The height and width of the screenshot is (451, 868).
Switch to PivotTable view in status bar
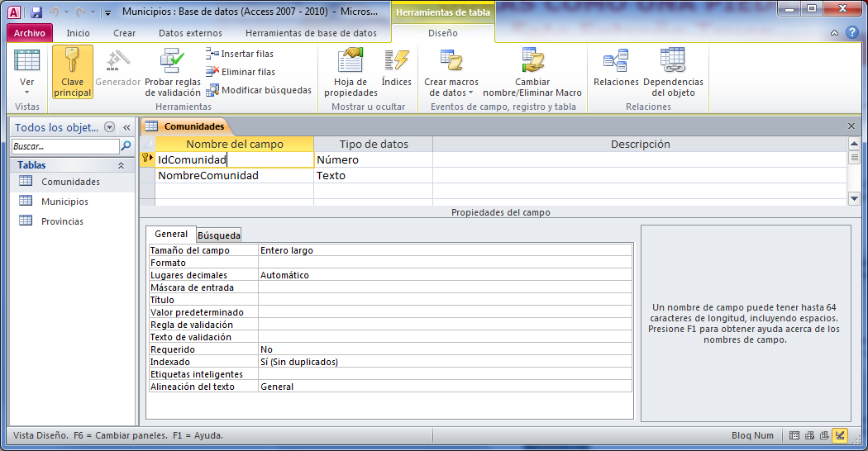(x=809, y=435)
